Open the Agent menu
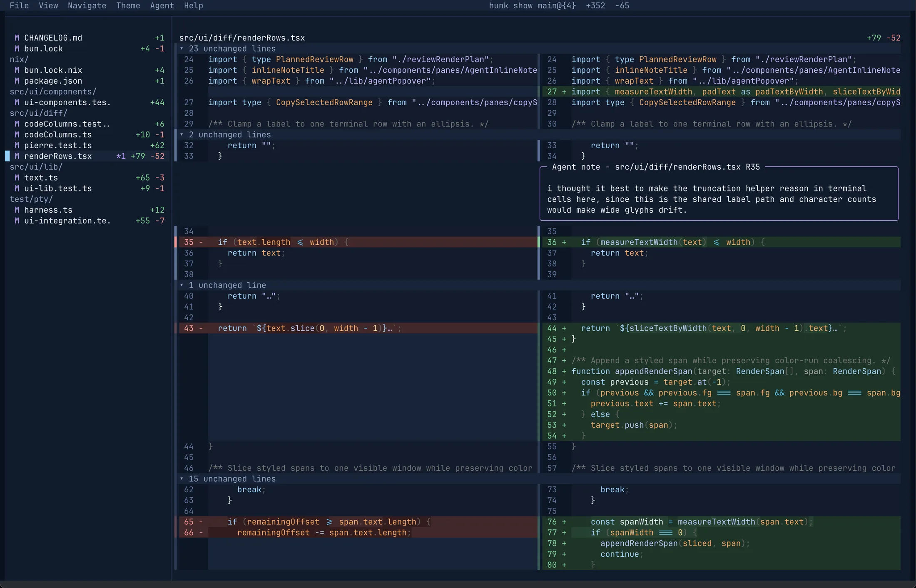Image resolution: width=916 pixels, height=588 pixels. point(162,5)
